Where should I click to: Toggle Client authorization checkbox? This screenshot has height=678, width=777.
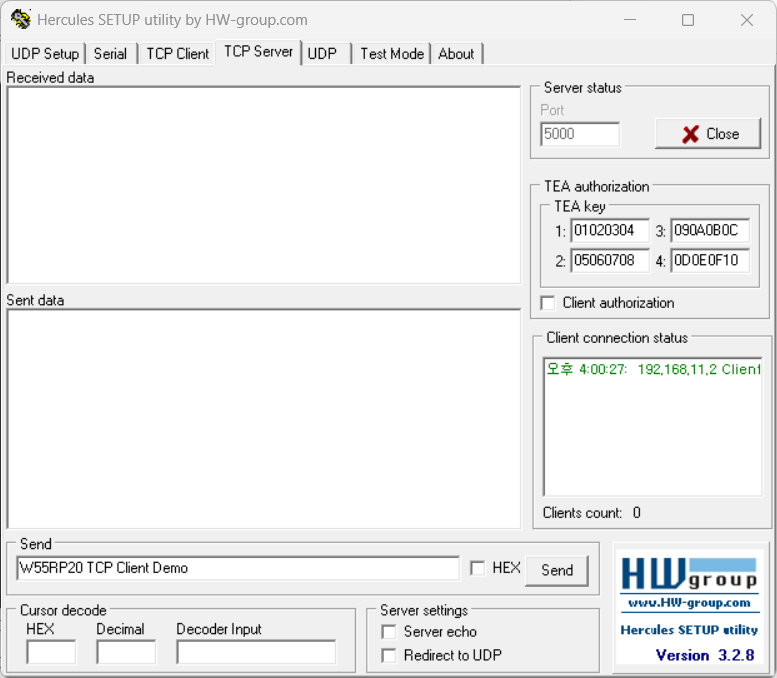[548, 303]
